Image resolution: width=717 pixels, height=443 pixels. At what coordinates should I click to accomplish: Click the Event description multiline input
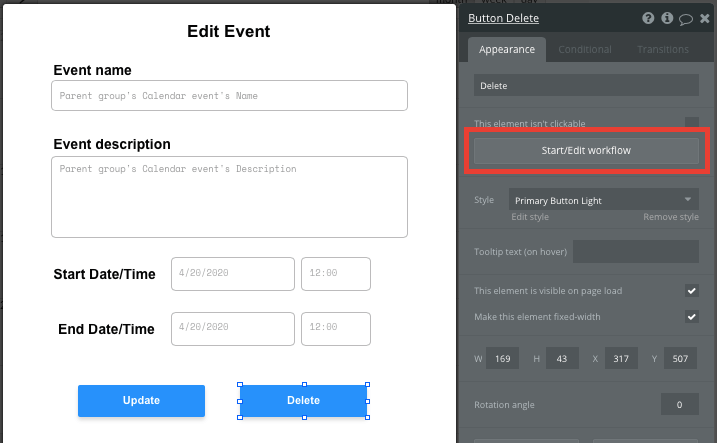(230, 197)
